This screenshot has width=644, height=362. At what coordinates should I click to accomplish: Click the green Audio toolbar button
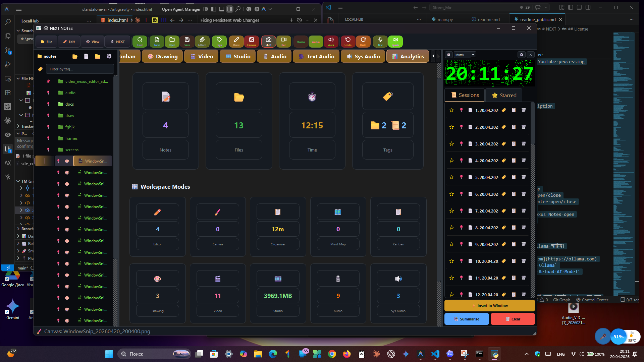pyautogui.click(x=316, y=42)
